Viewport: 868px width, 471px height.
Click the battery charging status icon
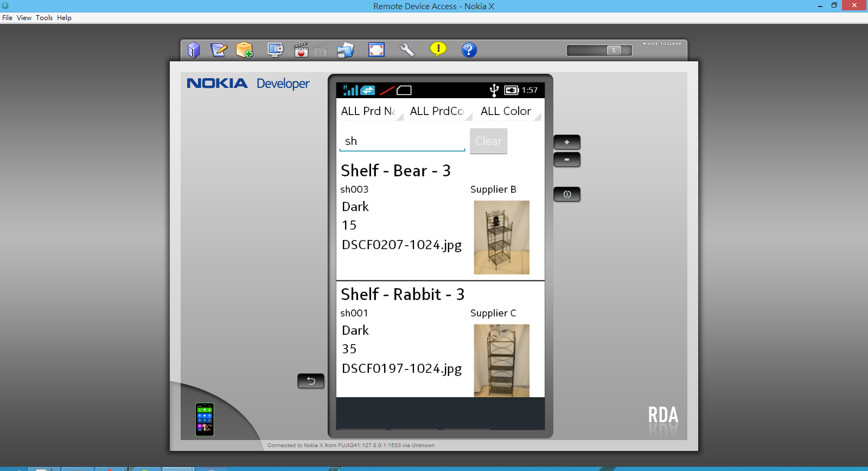512,90
